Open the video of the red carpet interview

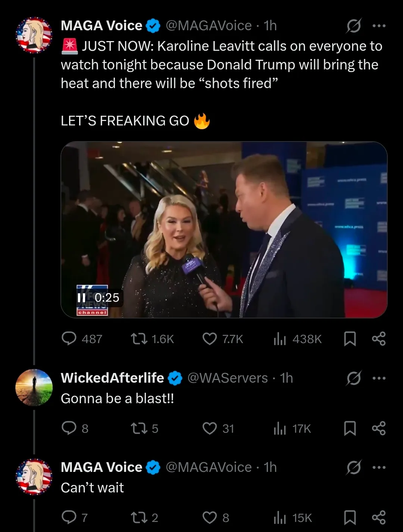[224, 230]
